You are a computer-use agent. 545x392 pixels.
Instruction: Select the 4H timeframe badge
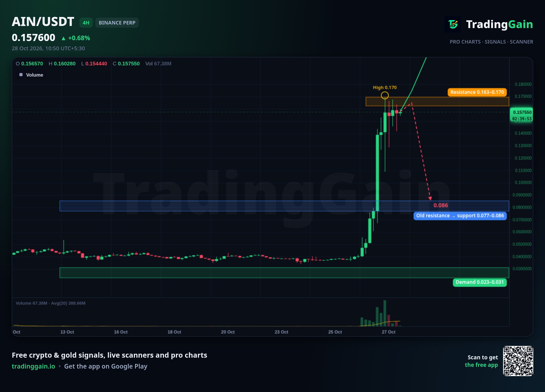tap(86, 23)
